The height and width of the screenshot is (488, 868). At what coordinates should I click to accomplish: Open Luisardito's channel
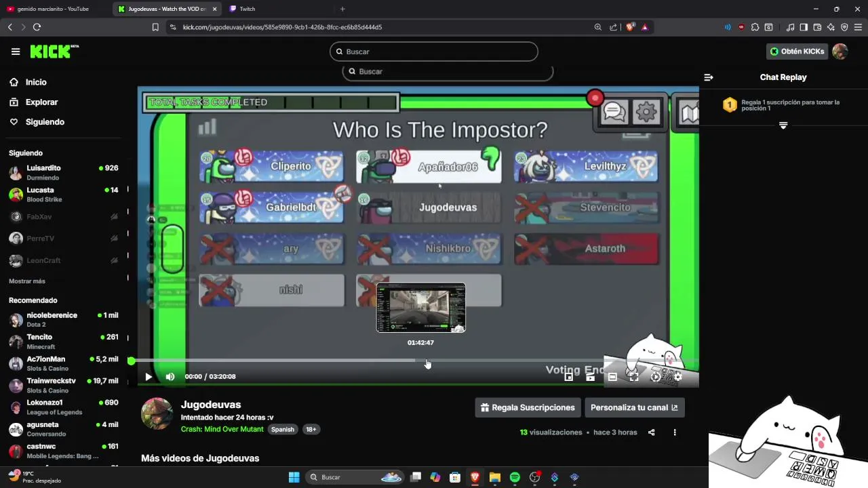click(x=64, y=172)
